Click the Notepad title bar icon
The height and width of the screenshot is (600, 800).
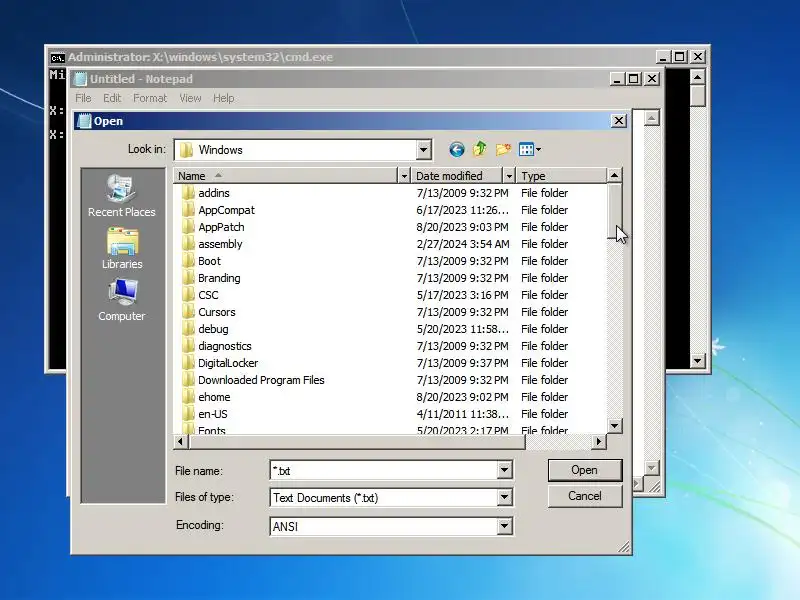pos(81,79)
